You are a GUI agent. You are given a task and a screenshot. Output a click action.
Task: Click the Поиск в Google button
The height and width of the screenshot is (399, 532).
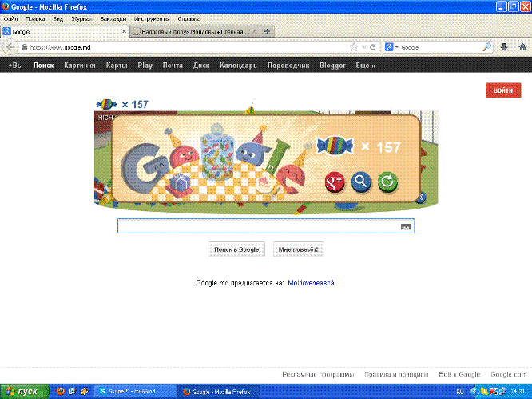(x=236, y=249)
